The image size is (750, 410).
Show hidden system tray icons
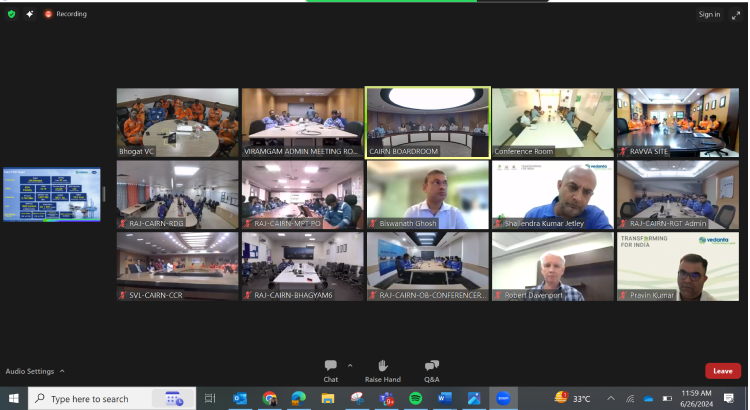coord(611,398)
